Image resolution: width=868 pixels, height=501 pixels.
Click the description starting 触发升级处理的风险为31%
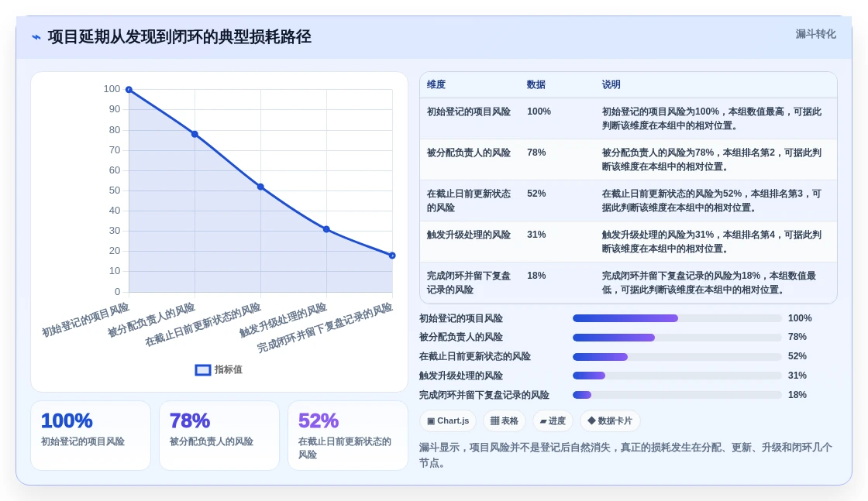click(x=711, y=242)
